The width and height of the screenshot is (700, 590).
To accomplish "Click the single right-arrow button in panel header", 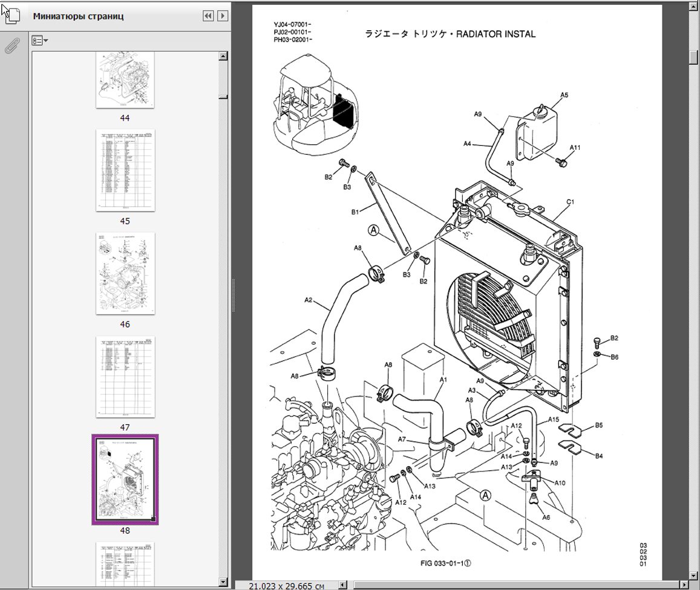I will click(x=223, y=16).
